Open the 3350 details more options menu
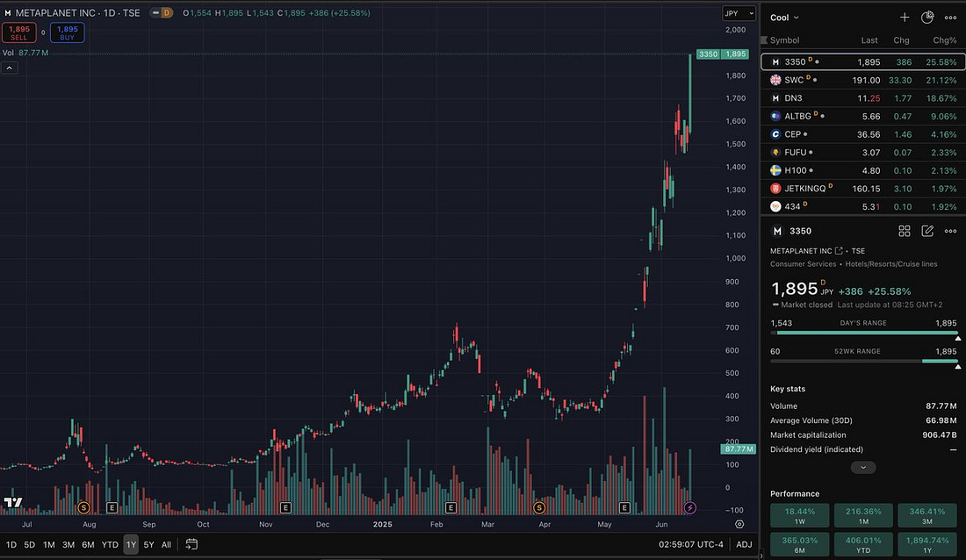 pyautogui.click(x=950, y=231)
